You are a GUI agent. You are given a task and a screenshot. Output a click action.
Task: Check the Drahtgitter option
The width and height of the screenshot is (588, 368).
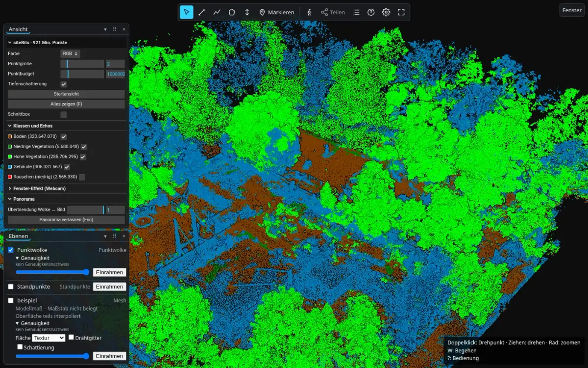71,338
